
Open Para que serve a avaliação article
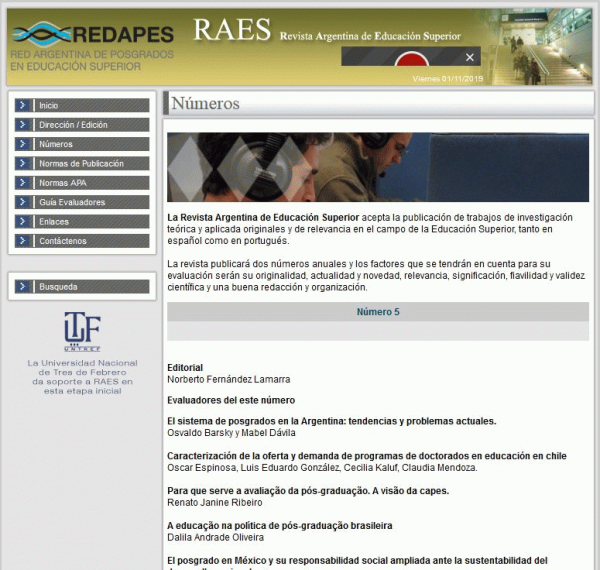click(307, 490)
